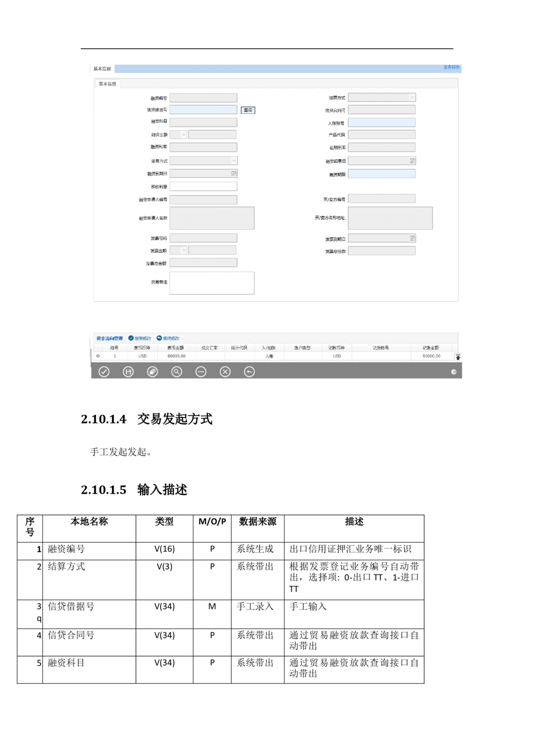Click the cancel X icon in bottom toolbar

coord(225,372)
